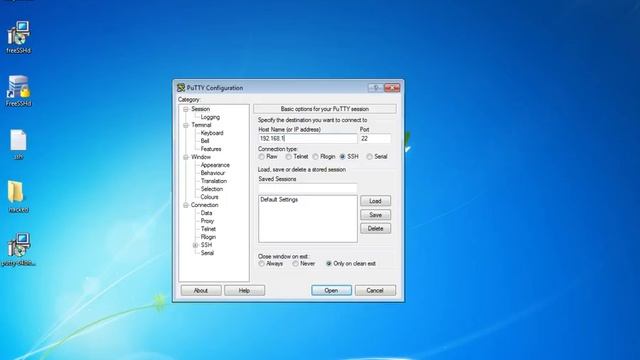The height and width of the screenshot is (360, 640).
Task: Open the Selection category
Action: [x=212, y=189]
